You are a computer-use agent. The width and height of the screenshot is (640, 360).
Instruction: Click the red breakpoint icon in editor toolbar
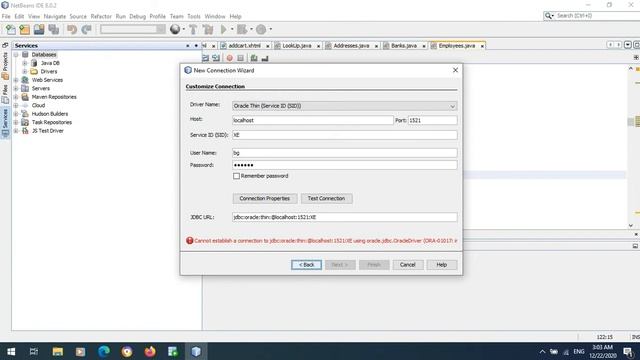(229, 58)
